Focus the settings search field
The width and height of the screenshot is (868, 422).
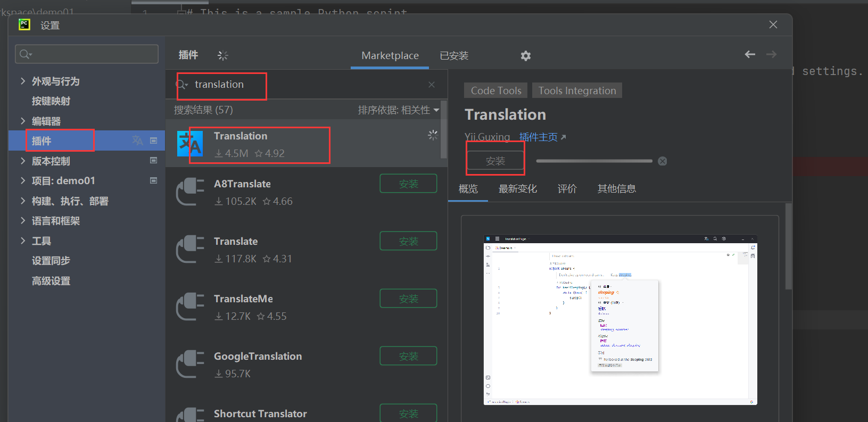click(87, 54)
